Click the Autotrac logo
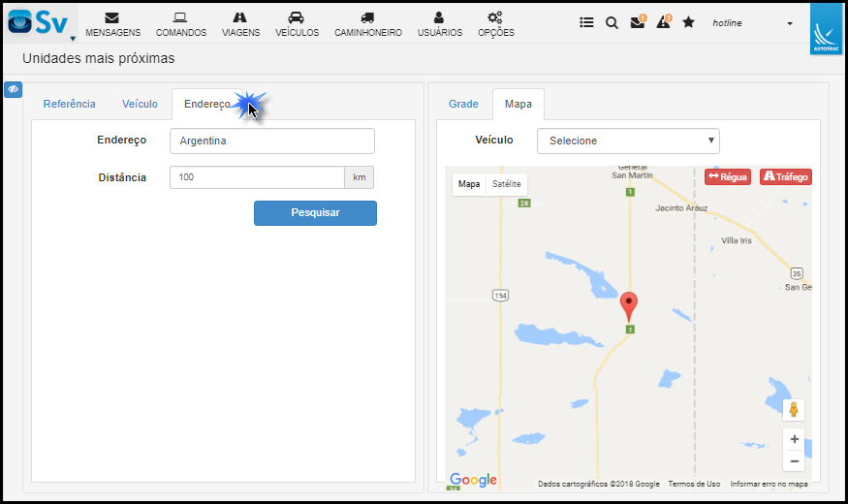The height and width of the screenshot is (504, 848). (x=826, y=29)
